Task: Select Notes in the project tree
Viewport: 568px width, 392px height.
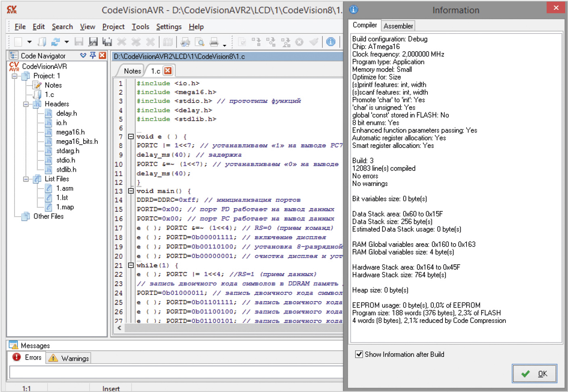Action: tap(53, 85)
